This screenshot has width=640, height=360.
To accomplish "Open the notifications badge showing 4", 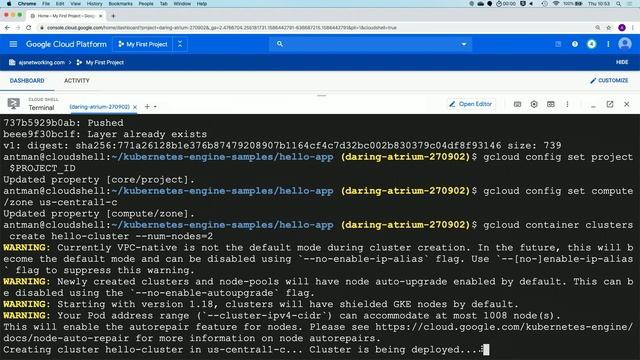I will pyautogui.click(x=591, y=44).
